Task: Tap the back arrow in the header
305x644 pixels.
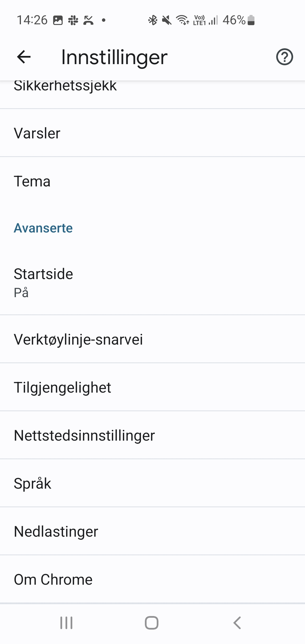Action: (24, 57)
